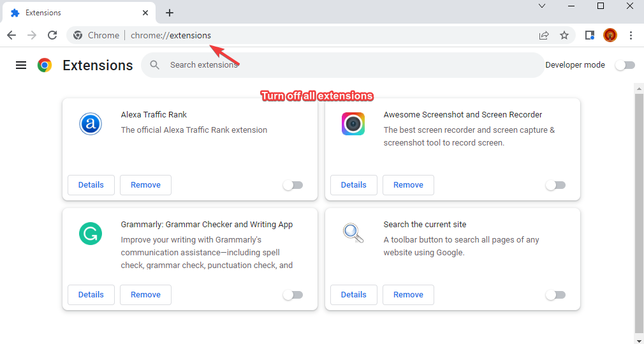Click the Developer mode label
Screen dimensions: 644x344
point(575,65)
